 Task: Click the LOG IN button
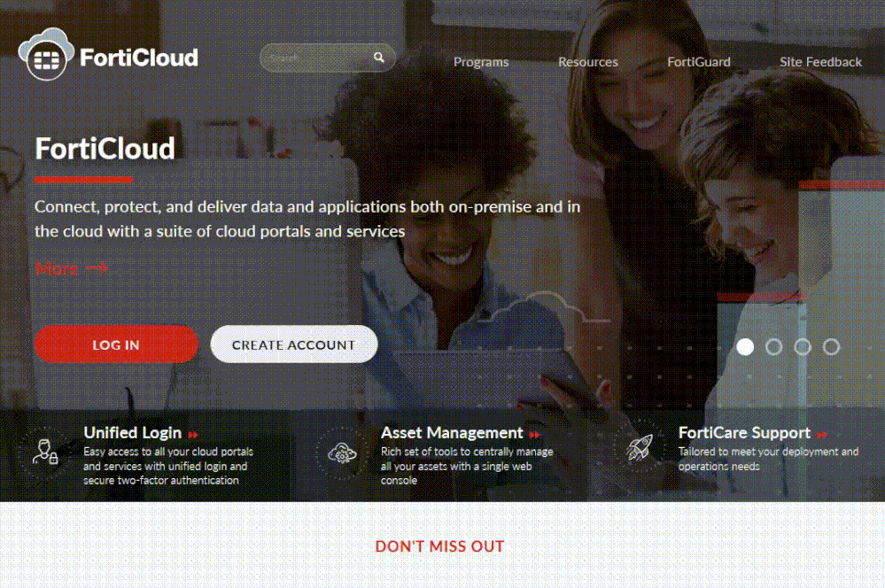(116, 344)
